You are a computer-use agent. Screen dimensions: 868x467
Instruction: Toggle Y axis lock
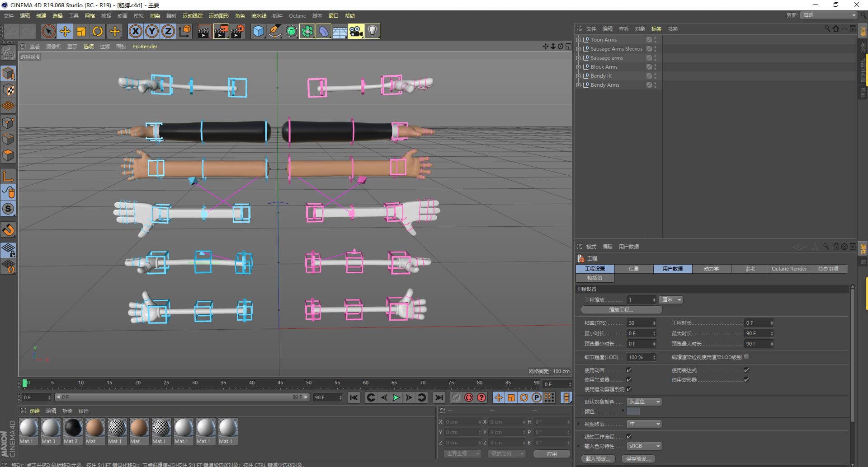pos(152,31)
